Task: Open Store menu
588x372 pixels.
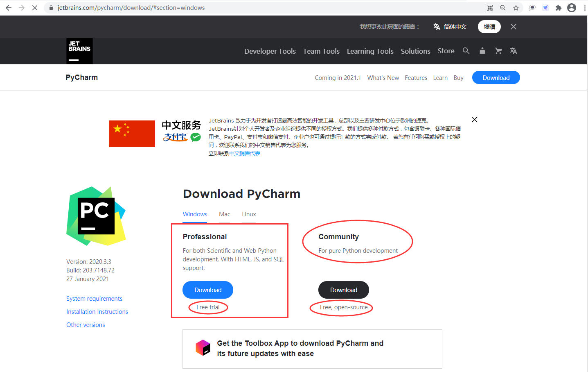Action: point(446,51)
